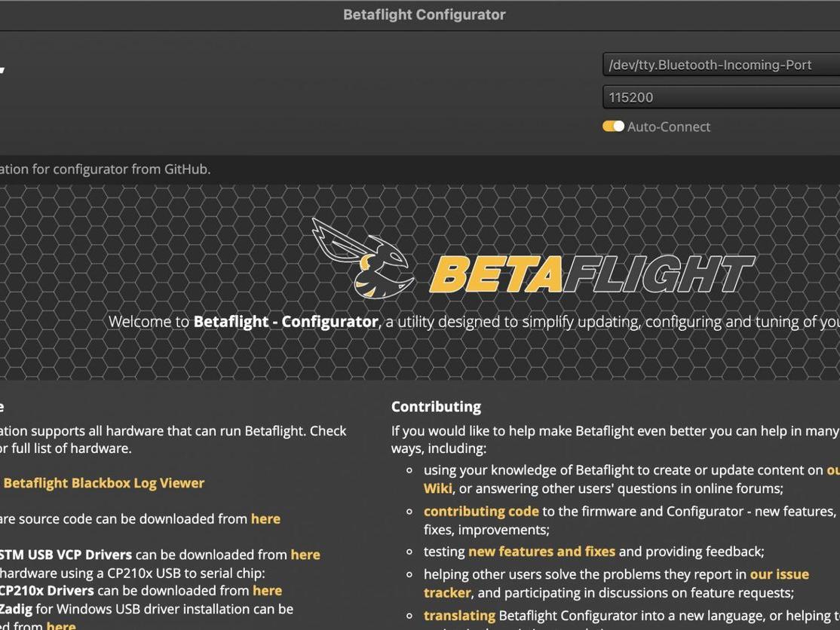Open the 'new features and fixes' link
This screenshot has width=840, height=630.
coord(541,552)
